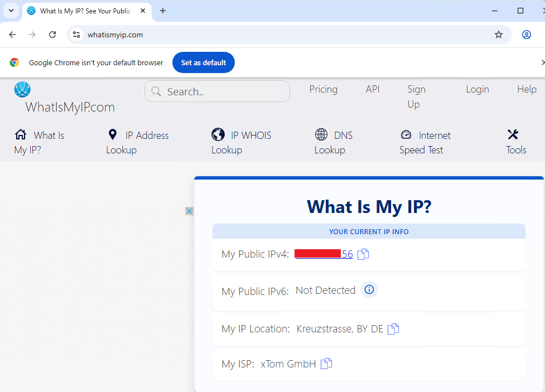
Task: Close the What Is My IP tab
Action: pyautogui.click(x=142, y=11)
